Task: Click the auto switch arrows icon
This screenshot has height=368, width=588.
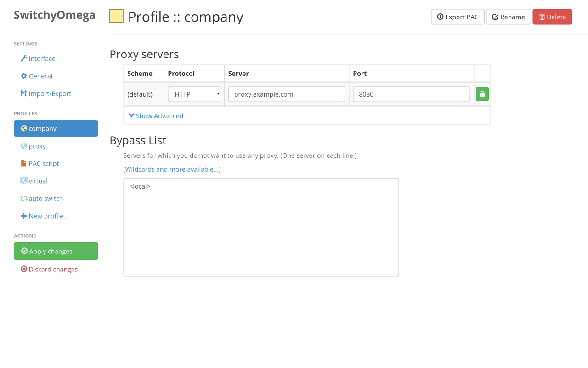Action: [x=23, y=198]
